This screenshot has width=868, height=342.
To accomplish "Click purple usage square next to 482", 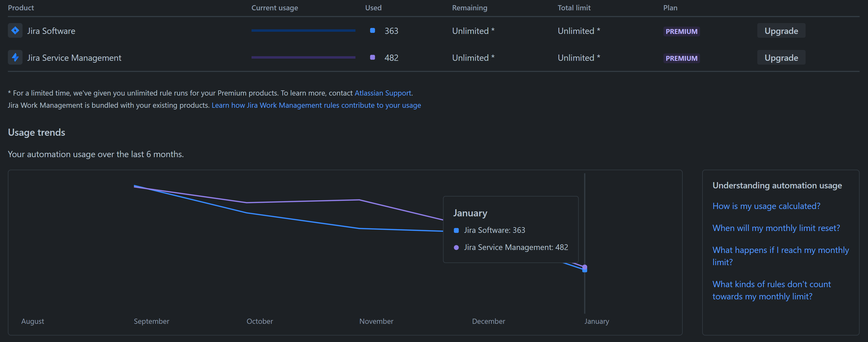I will pyautogui.click(x=372, y=58).
